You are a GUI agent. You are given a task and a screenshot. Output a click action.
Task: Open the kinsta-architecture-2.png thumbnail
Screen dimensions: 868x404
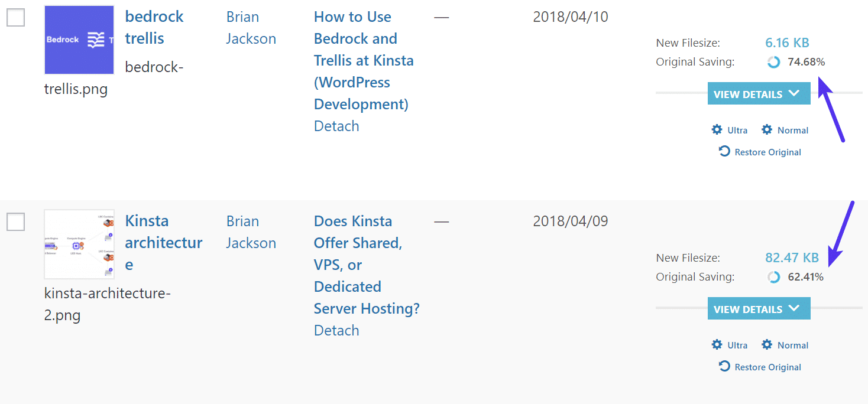(79, 244)
